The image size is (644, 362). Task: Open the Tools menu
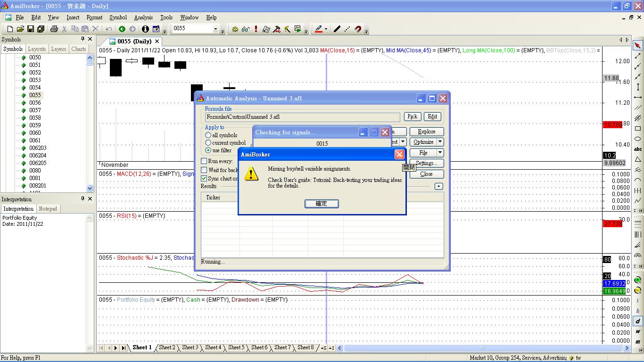click(166, 17)
